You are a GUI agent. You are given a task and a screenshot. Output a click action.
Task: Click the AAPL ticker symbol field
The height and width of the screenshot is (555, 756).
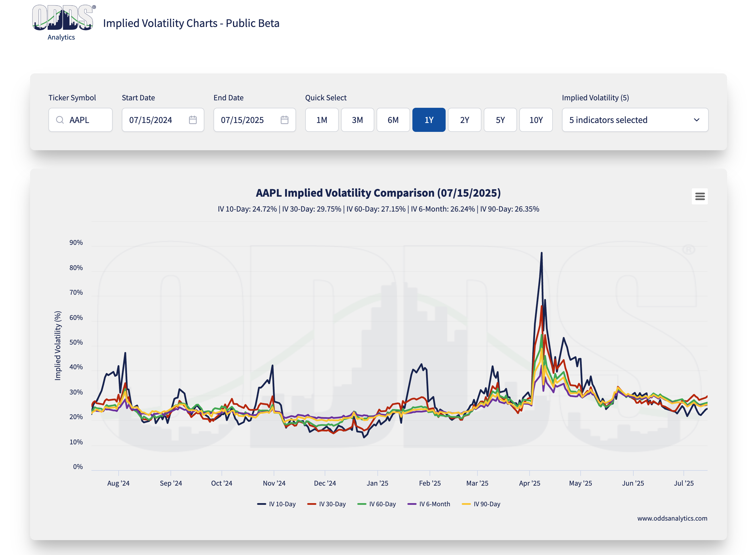pyautogui.click(x=80, y=120)
